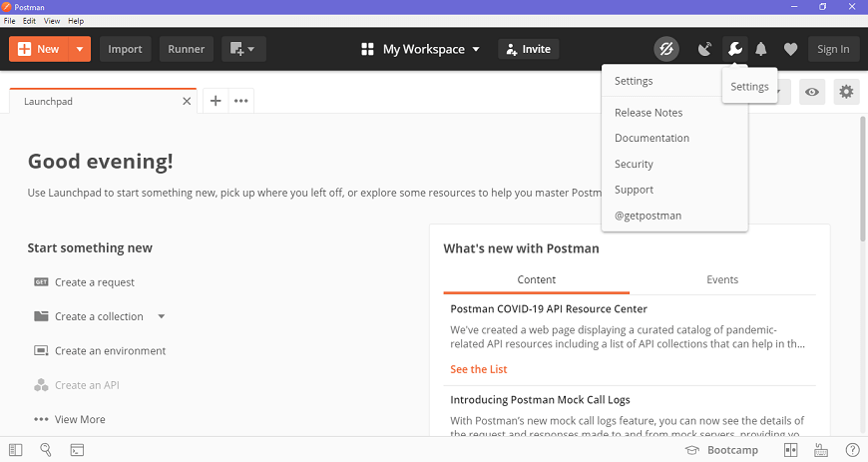868x462 pixels.
Task: Click the Bootcamp graduation cap icon
Action: coord(692,450)
